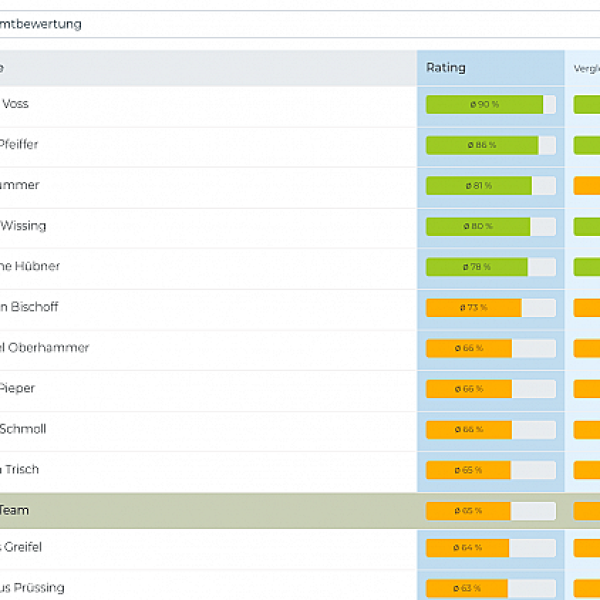Viewport: 600px width, 600px height.
Task: Select the Voss name cell
Action: tap(208, 106)
